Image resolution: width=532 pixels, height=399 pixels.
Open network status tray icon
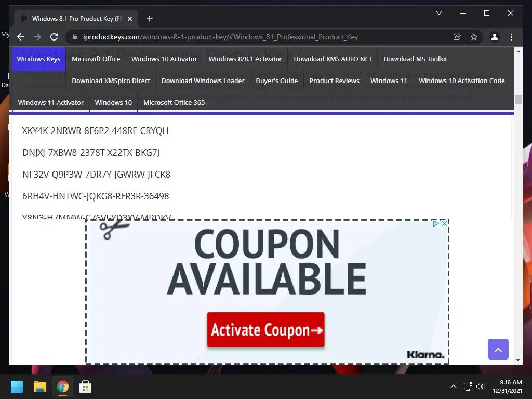[468, 387]
